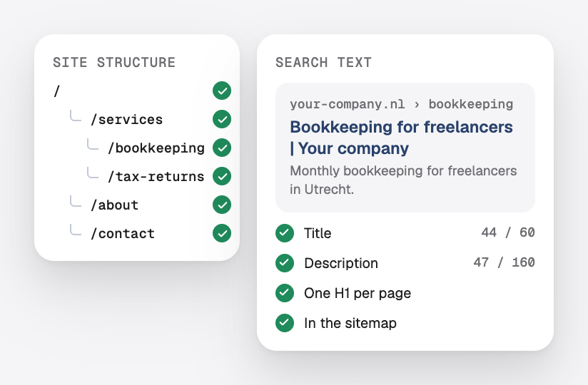This screenshot has height=385, width=588.
Task: Click the Description label
Action: pyautogui.click(x=341, y=263)
